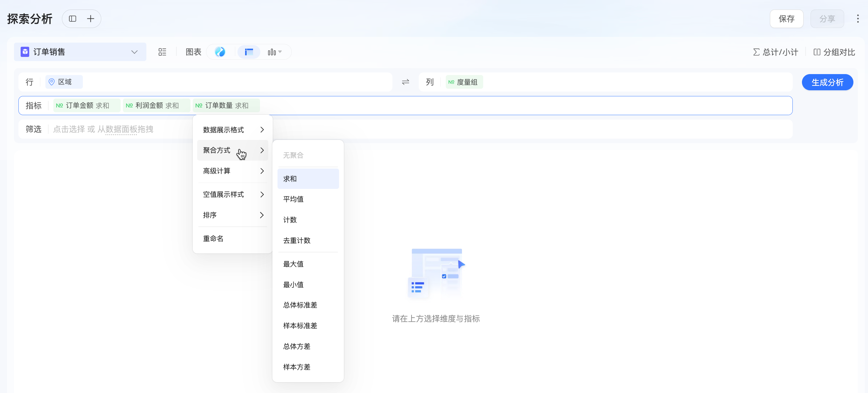Switch to the pivot table chart icon
This screenshot has height=393, width=868.
click(x=249, y=52)
